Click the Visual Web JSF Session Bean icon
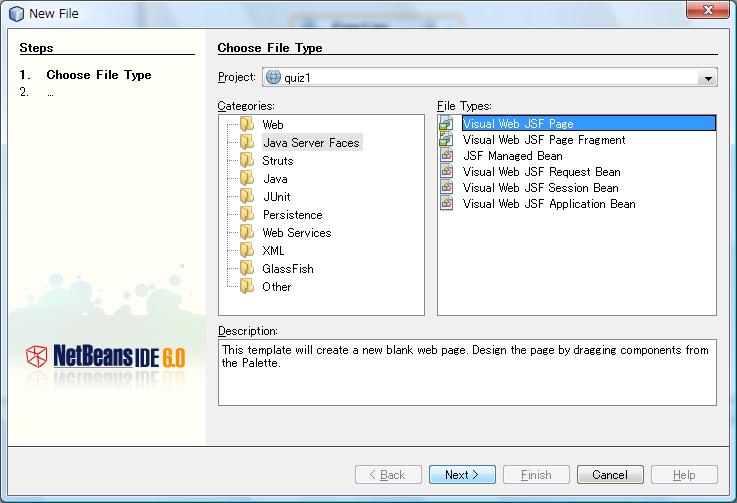 pyautogui.click(x=446, y=188)
